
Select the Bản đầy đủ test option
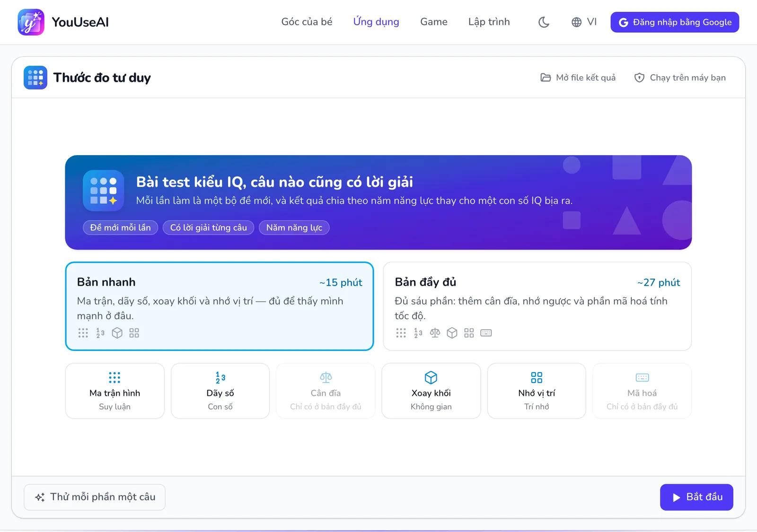(537, 306)
